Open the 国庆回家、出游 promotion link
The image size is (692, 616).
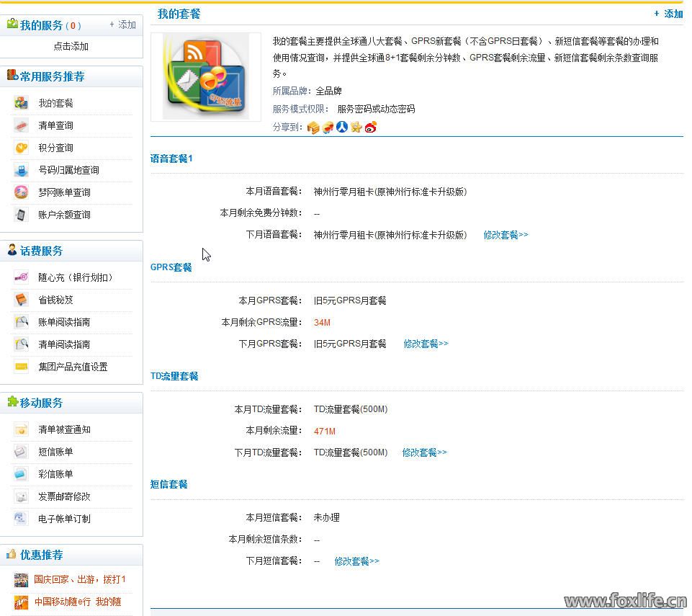pyautogui.click(x=80, y=579)
